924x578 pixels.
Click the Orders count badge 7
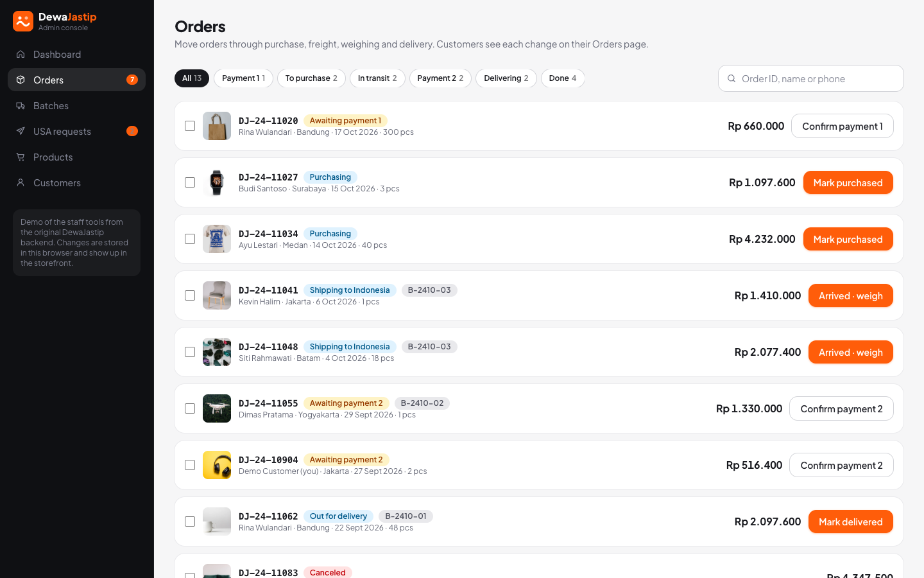132,80
